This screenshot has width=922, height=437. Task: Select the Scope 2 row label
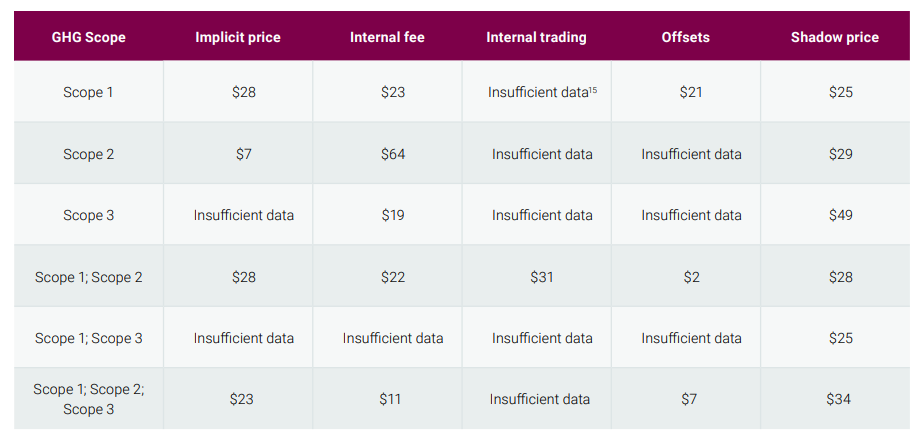88,154
